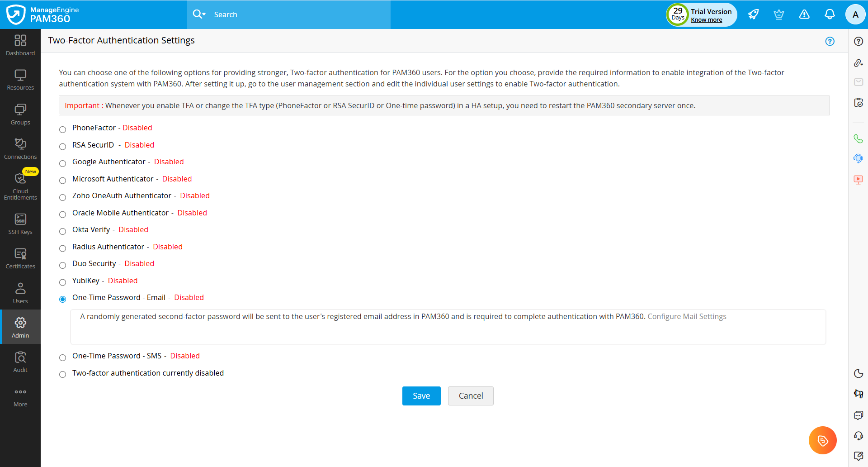The height and width of the screenshot is (467, 868).
Task: Select the PhoneFactor radio option
Action: point(63,129)
